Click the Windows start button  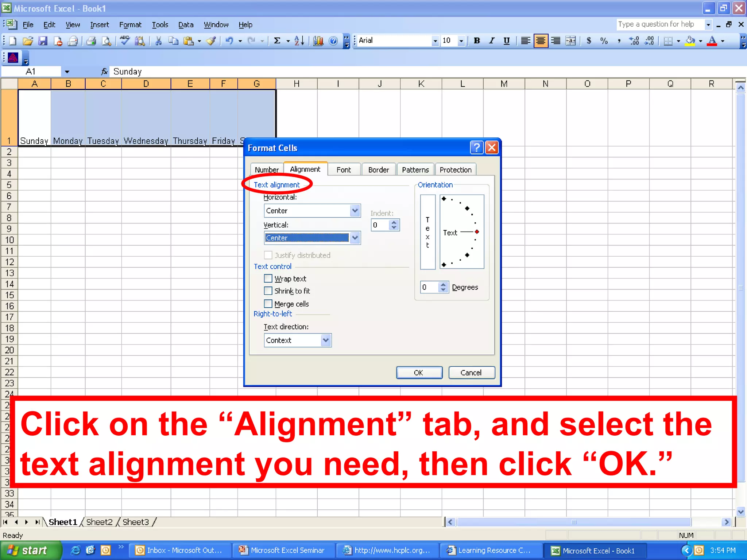click(x=31, y=550)
